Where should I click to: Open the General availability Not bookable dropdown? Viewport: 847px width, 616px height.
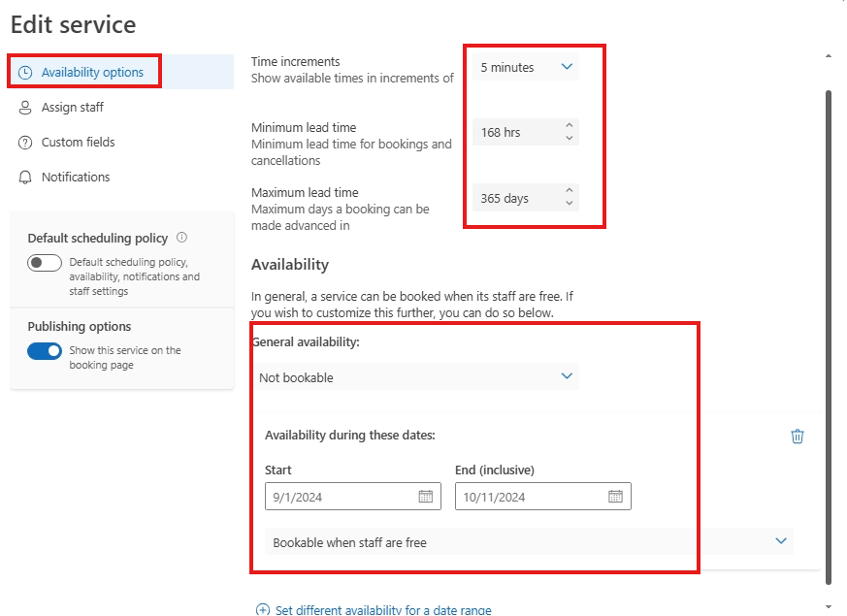point(415,376)
